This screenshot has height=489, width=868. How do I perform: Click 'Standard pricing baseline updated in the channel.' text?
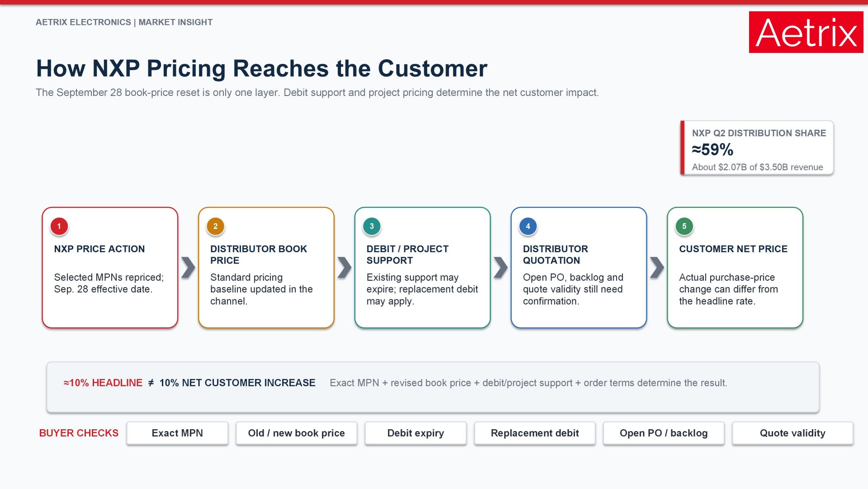point(261,289)
